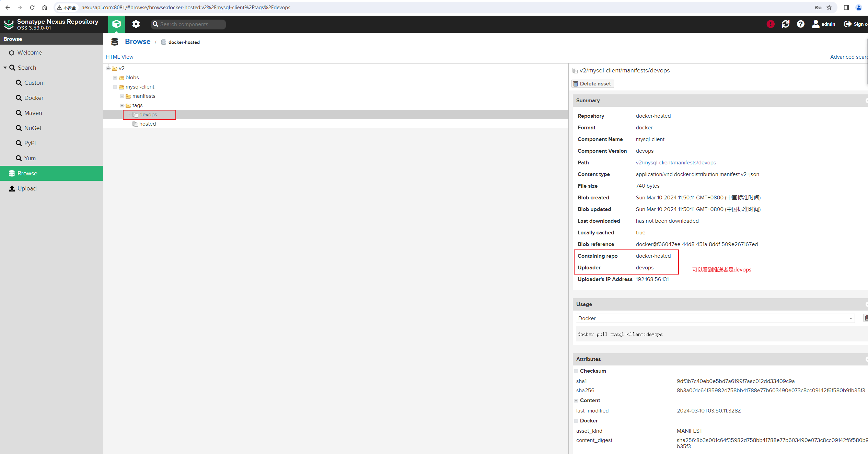
Task: Open the Nexus browse cube icon
Action: click(x=117, y=24)
